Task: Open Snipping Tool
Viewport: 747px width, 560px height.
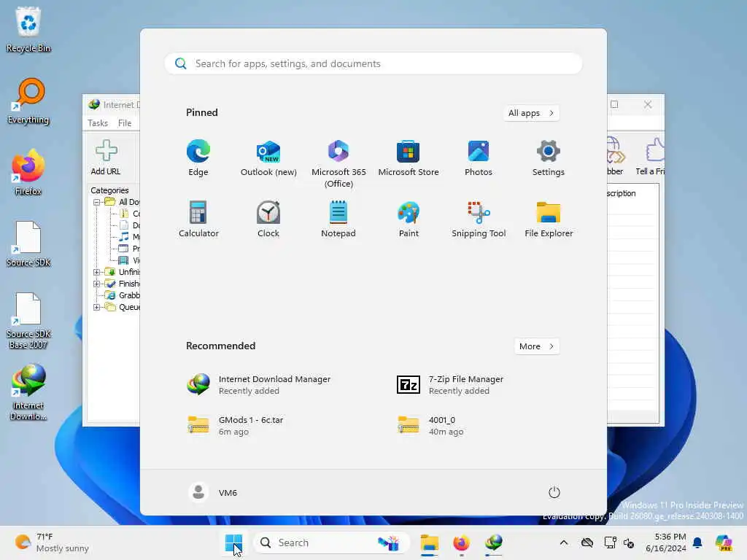Action: tap(479, 219)
